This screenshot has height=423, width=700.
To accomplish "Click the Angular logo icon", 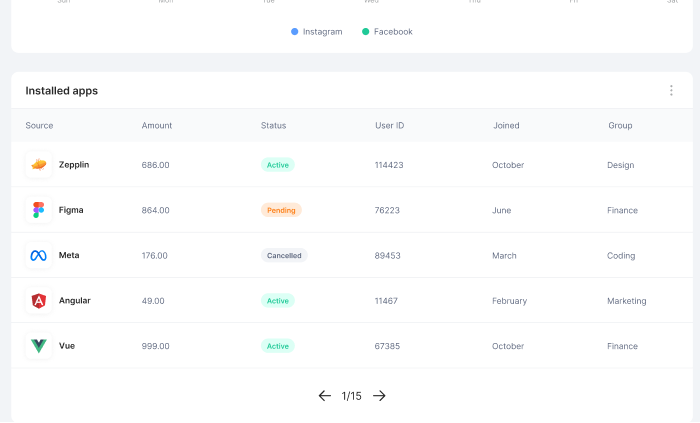I will pos(39,301).
